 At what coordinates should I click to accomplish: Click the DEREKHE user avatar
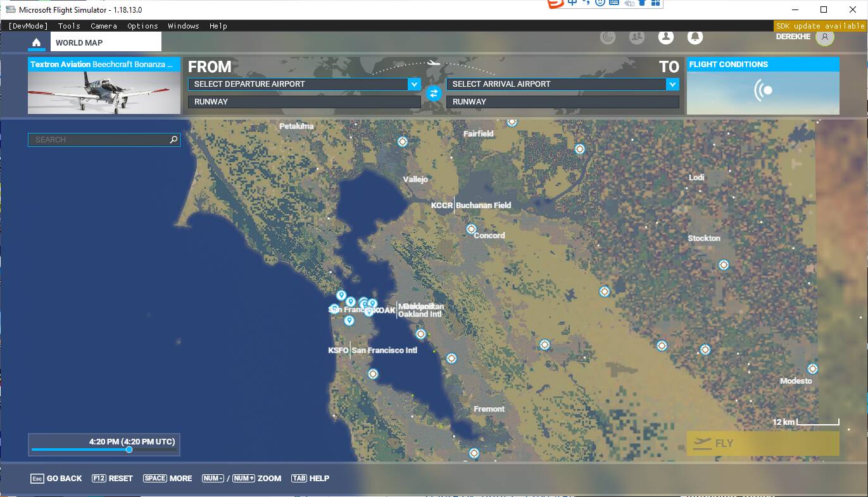coord(824,37)
